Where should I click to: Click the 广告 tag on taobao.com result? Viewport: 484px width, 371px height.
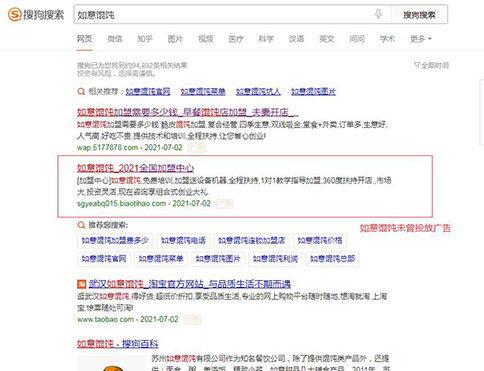click(192, 319)
